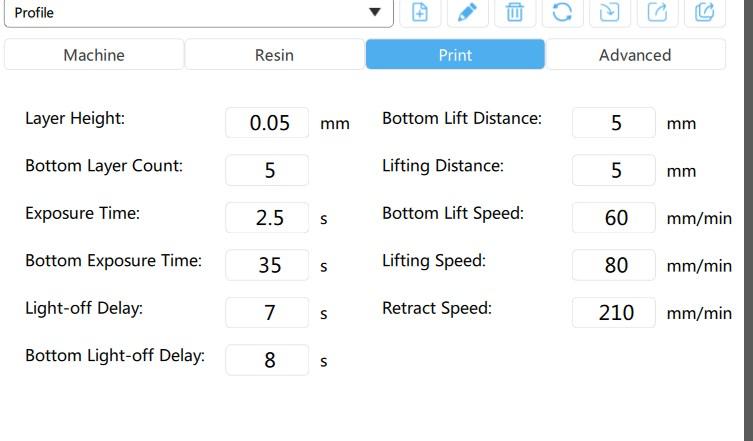Click the circular-arrows reset profile icon
Viewport: 753px width, 441px height.
tap(562, 12)
